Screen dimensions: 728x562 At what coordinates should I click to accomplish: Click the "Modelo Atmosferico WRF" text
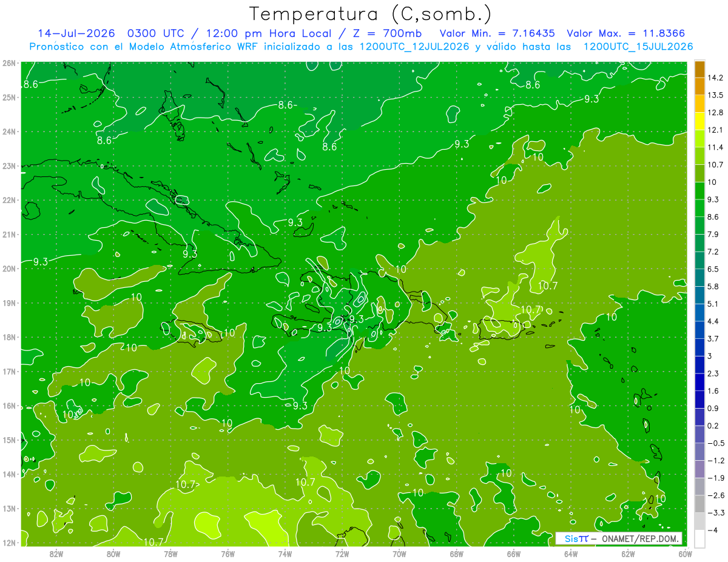(x=194, y=47)
